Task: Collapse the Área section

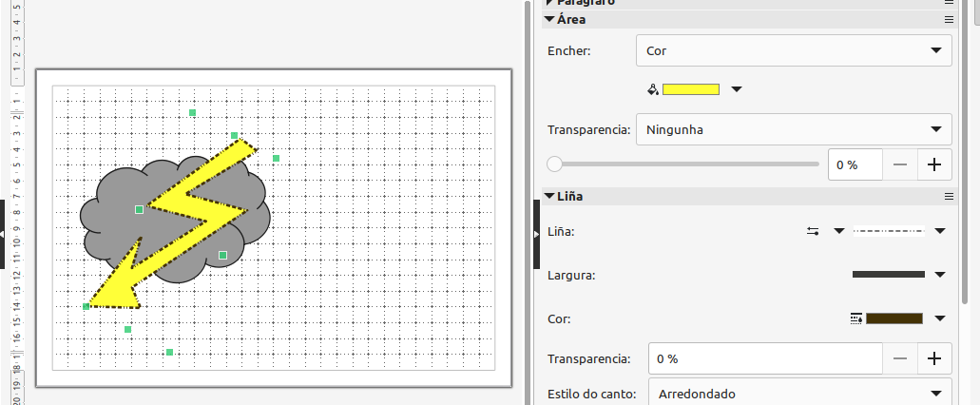Action: (549, 19)
